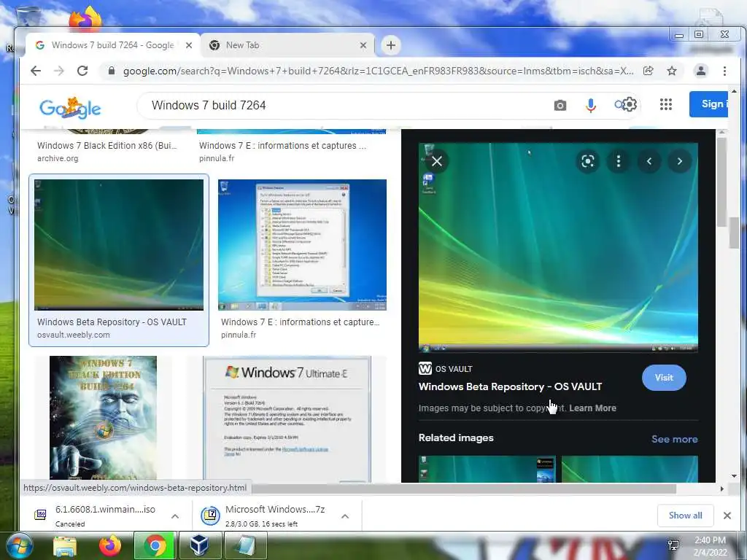Open the Windows Start menu

point(19,545)
